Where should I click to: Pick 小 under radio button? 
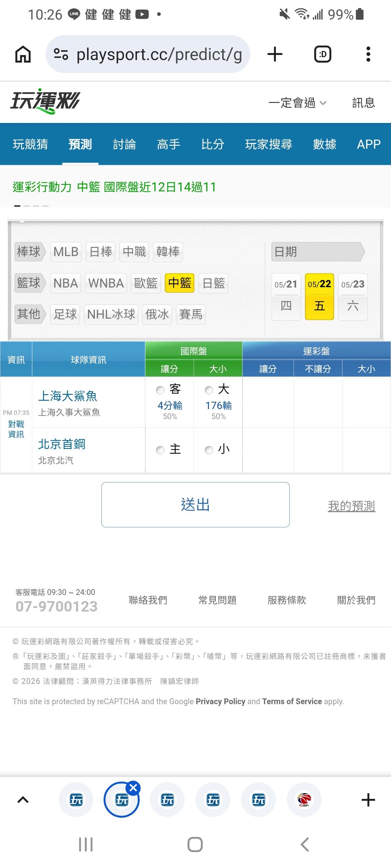pos(209,450)
